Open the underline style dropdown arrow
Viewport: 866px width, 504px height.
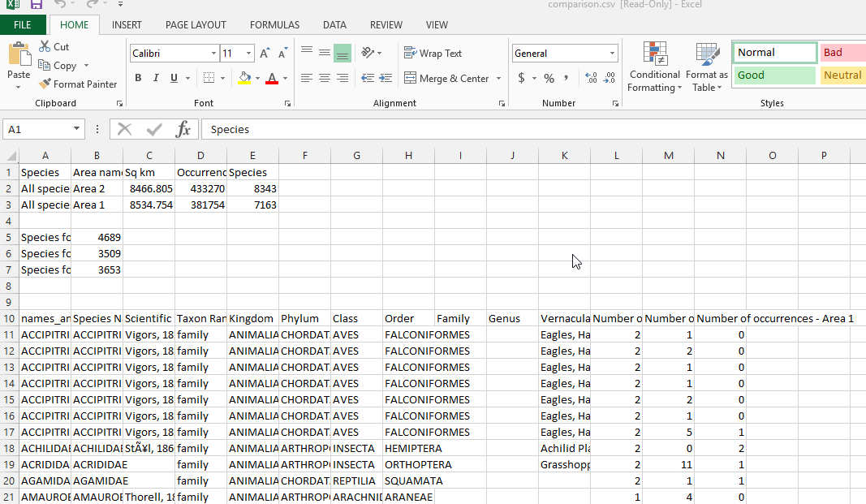click(187, 78)
